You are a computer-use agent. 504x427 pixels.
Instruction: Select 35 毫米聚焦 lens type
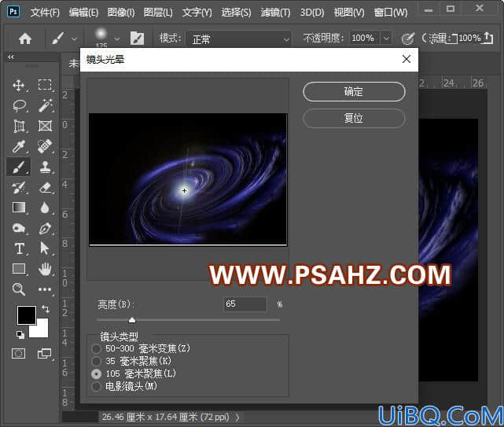click(x=96, y=361)
